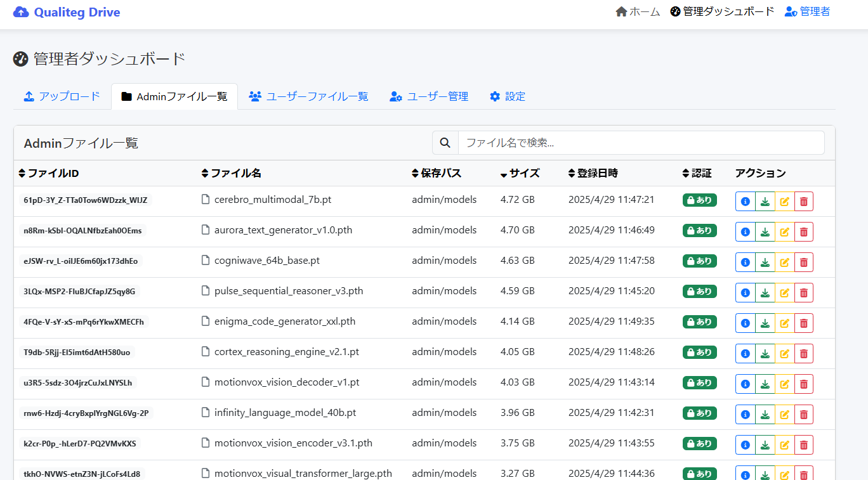Click the 4.72 GB size cell
This screenshot has width=868, height=480.
518,200
